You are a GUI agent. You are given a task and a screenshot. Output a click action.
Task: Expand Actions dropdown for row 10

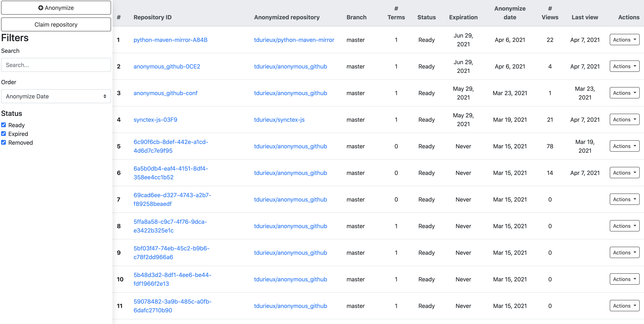coord(625,279)
